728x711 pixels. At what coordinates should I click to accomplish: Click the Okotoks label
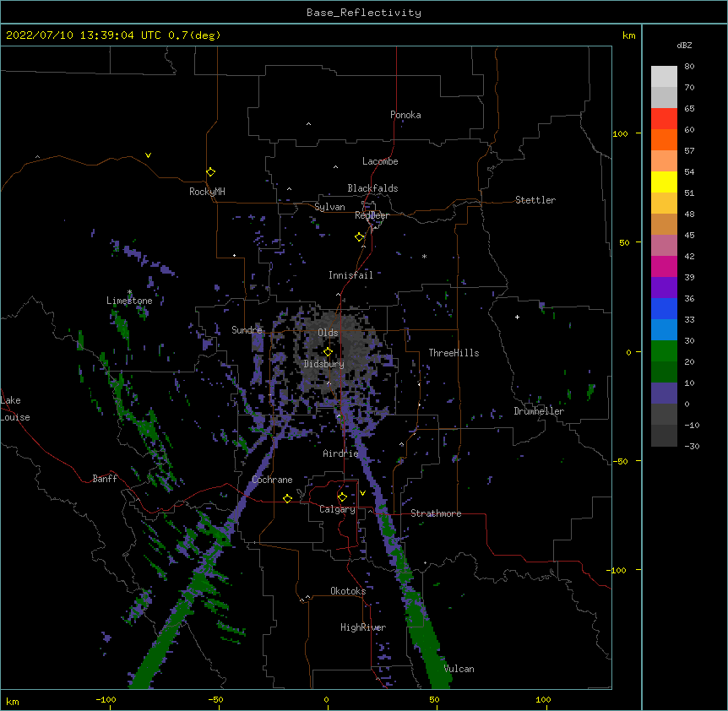click(x=348, y=591)
